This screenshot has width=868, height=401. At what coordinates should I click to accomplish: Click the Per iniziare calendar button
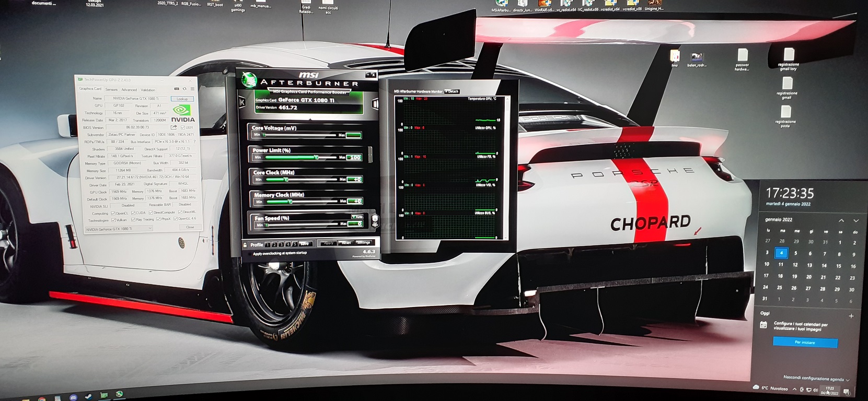805,343
